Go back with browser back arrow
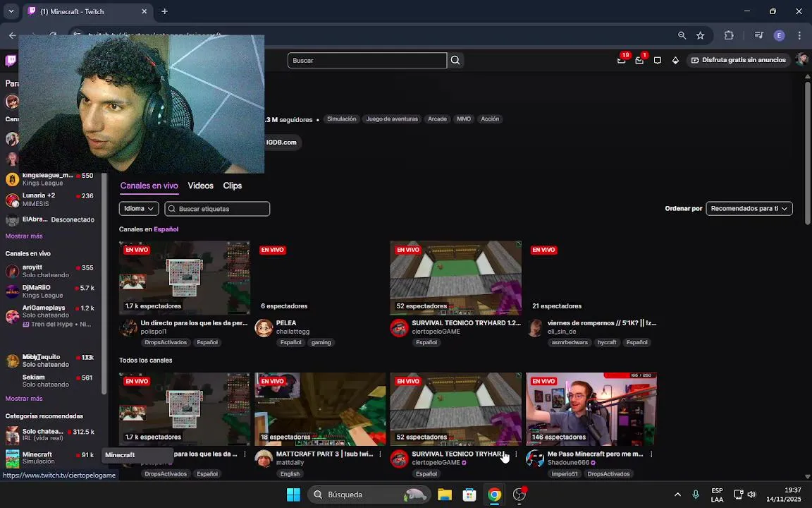Screen dimensions: 812x508 pos(12,35)
